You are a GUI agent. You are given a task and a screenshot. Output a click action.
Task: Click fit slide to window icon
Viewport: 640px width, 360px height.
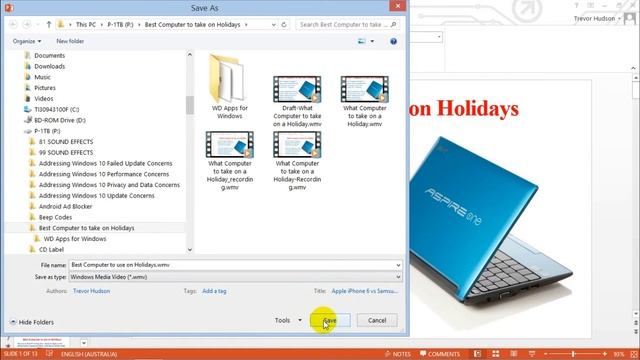tap(633, 354)
